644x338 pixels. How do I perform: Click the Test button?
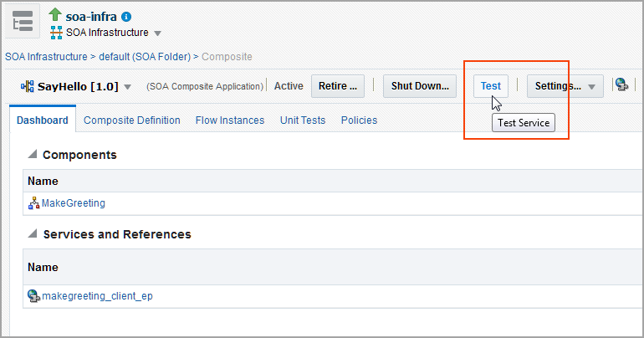click(x=490, y=85)
